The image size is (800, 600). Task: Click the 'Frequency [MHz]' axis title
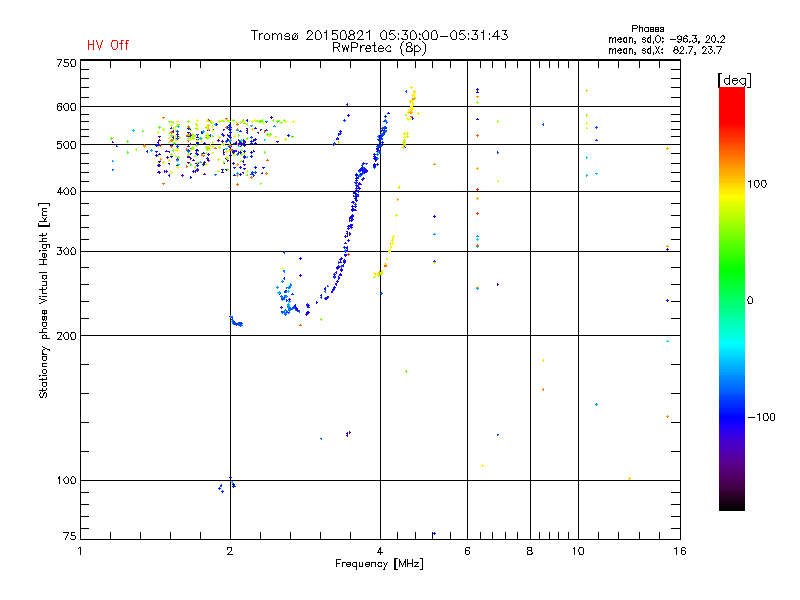coord(379,564)
